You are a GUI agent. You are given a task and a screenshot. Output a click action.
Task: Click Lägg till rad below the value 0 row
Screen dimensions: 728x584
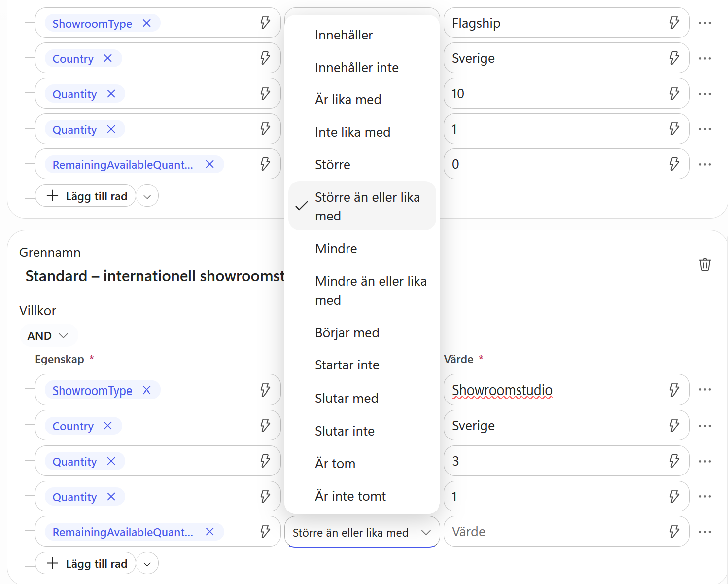point(86,196)
